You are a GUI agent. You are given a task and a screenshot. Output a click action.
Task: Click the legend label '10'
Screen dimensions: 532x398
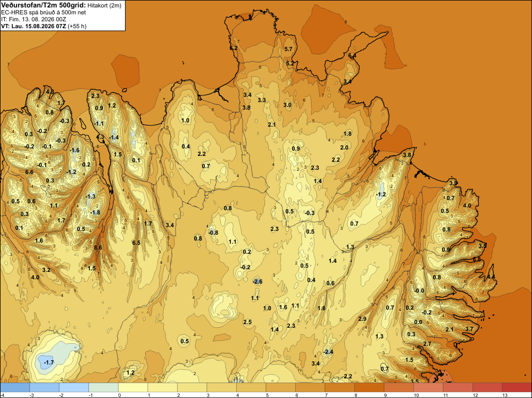tap(415, 395)
